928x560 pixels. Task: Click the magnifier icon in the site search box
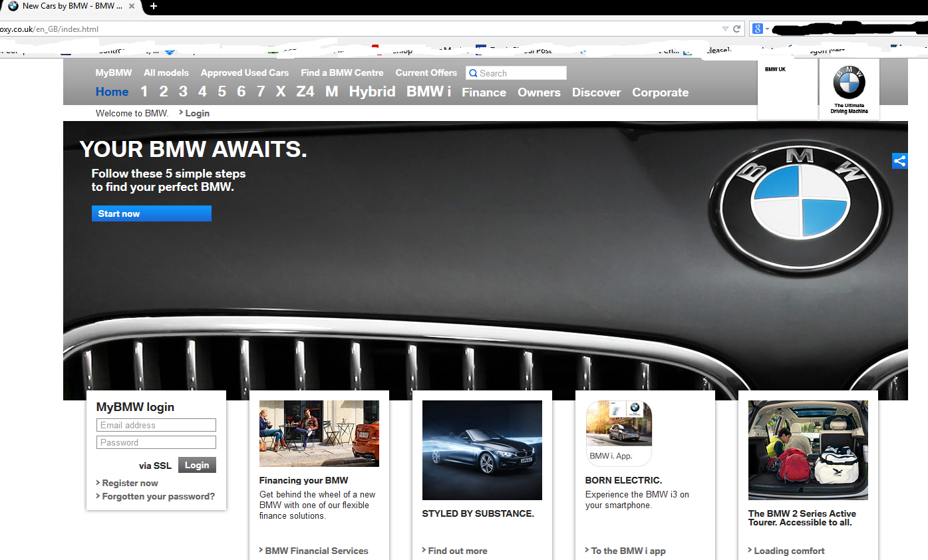pyautogui.click(x=472, y=73)
